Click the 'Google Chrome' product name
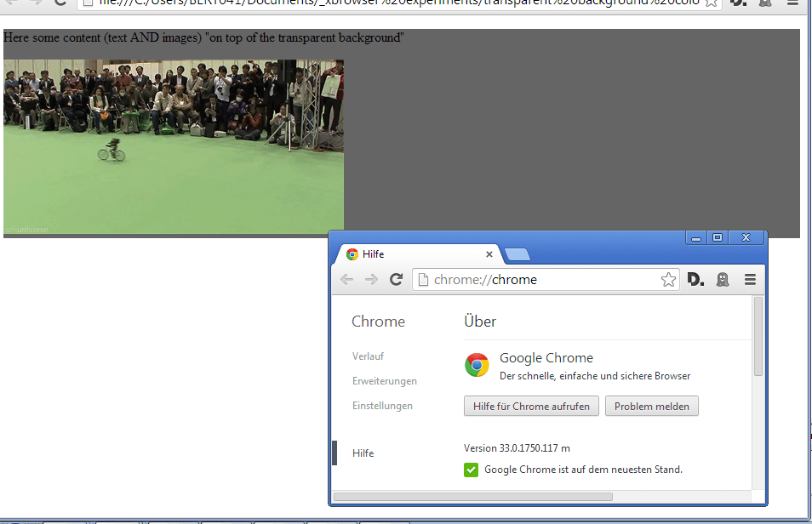This screenshot has height=524, width=812. coord(546,358)
